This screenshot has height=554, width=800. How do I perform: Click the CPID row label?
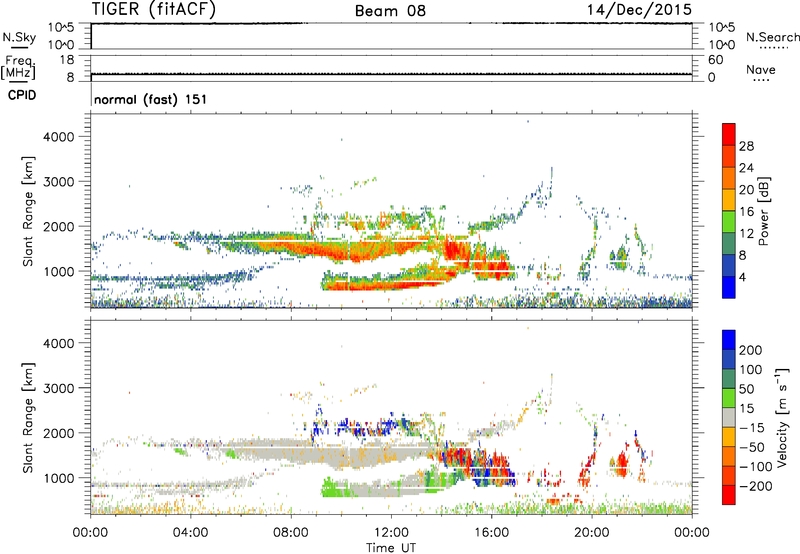[22, 95]
